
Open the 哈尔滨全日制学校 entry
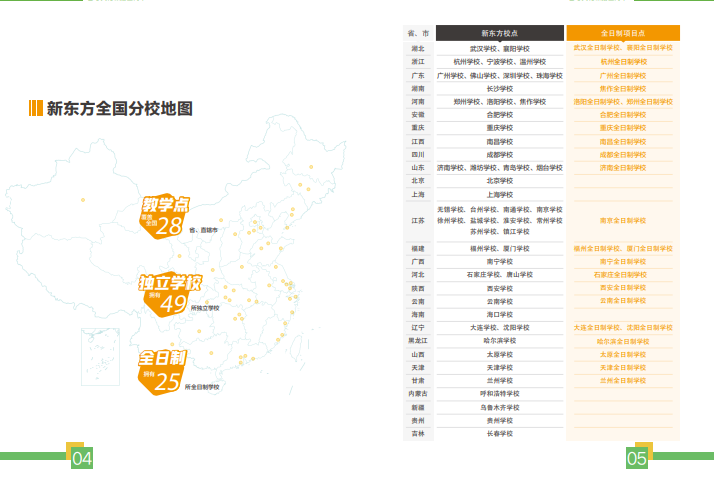click(623, 341)
